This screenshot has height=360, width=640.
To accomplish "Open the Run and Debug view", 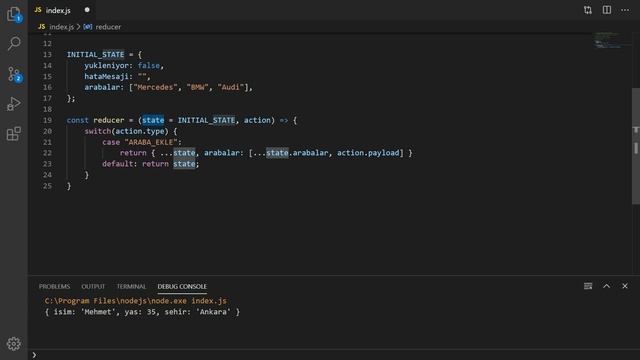I will click(x=14, y=104).
